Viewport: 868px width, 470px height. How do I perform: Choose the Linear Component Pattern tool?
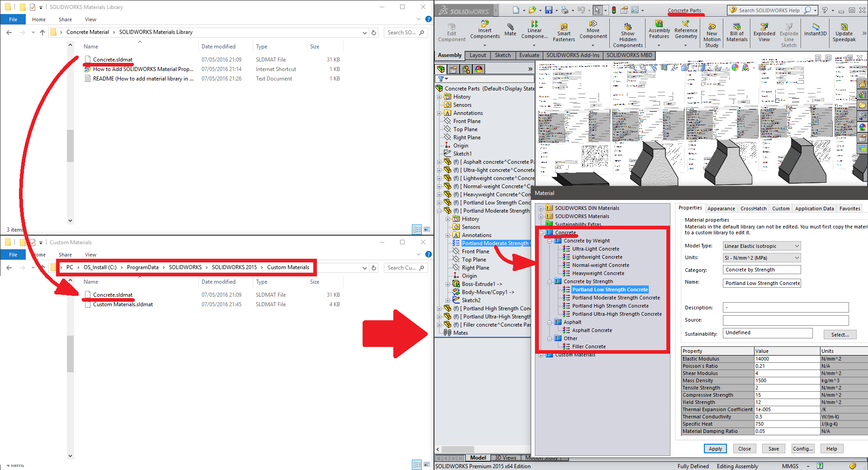(534, 30)
